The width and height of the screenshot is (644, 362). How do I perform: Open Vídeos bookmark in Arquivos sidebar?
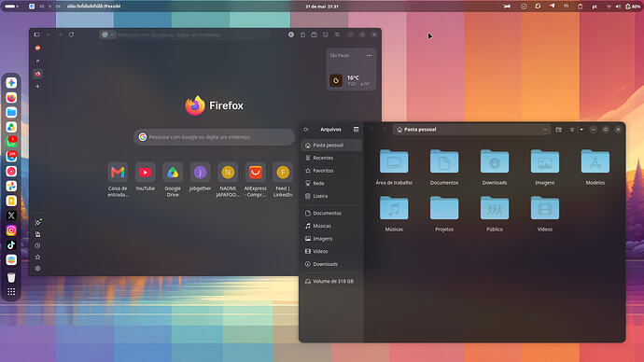(x=331, y=252)
